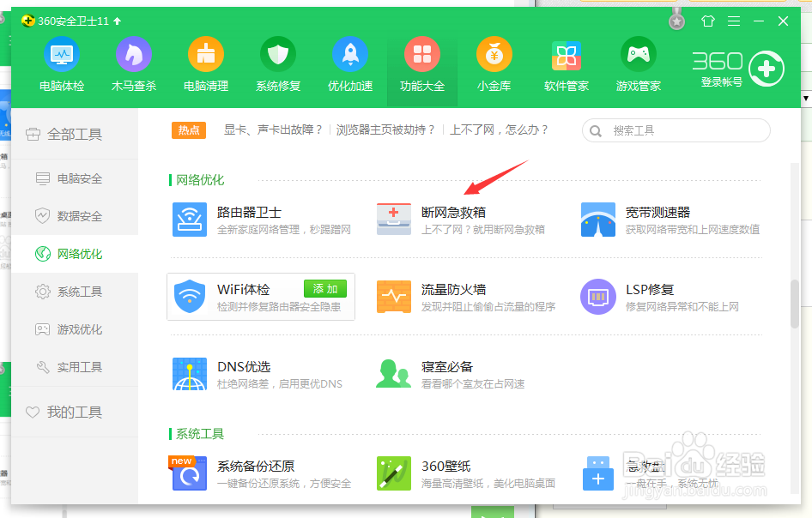Select 电脑安全 category

click(x=75, y=178)
